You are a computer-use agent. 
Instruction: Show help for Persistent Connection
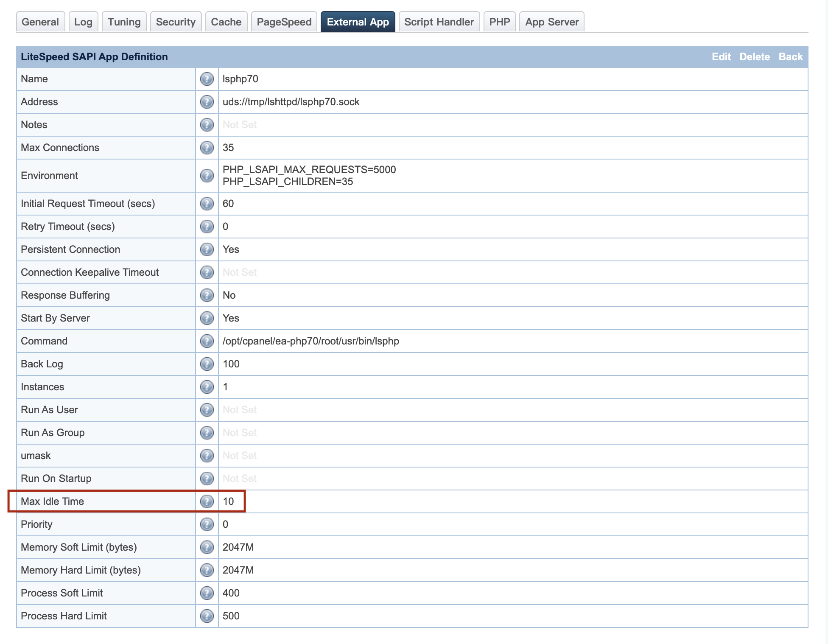(x=207, y=249)
